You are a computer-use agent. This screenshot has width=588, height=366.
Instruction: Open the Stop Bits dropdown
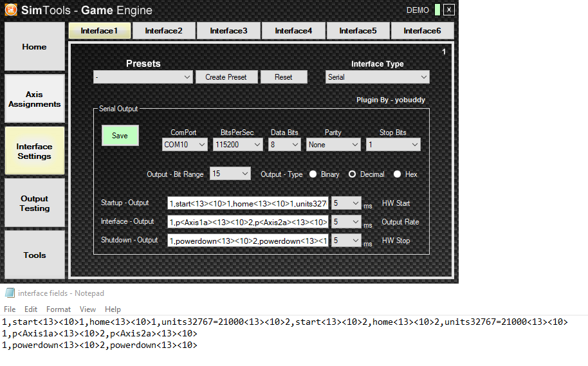(x=393, y=145)
